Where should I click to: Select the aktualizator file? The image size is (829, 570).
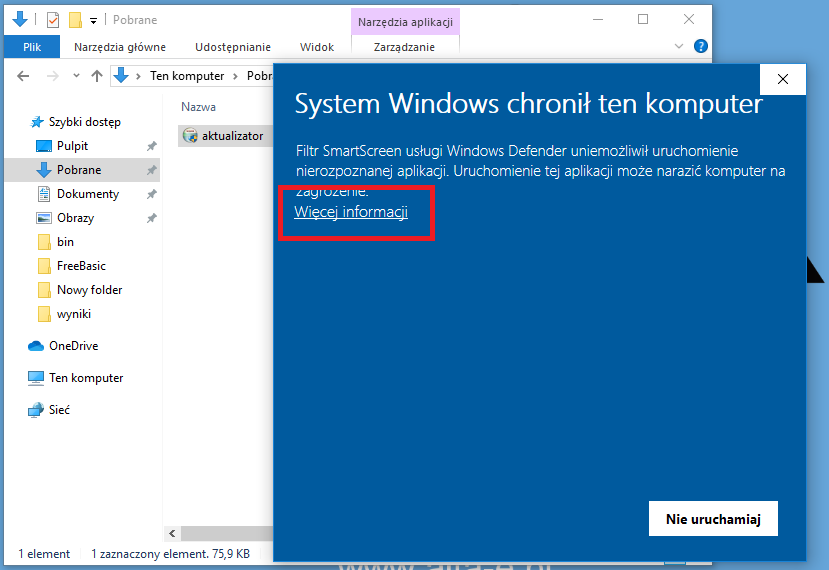pos(232,136)
